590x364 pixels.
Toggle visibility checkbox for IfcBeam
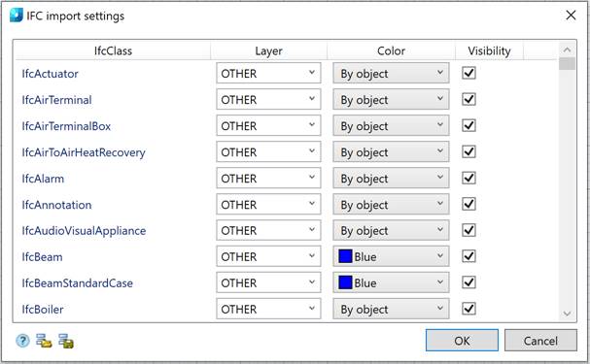[x=469, y=256]
